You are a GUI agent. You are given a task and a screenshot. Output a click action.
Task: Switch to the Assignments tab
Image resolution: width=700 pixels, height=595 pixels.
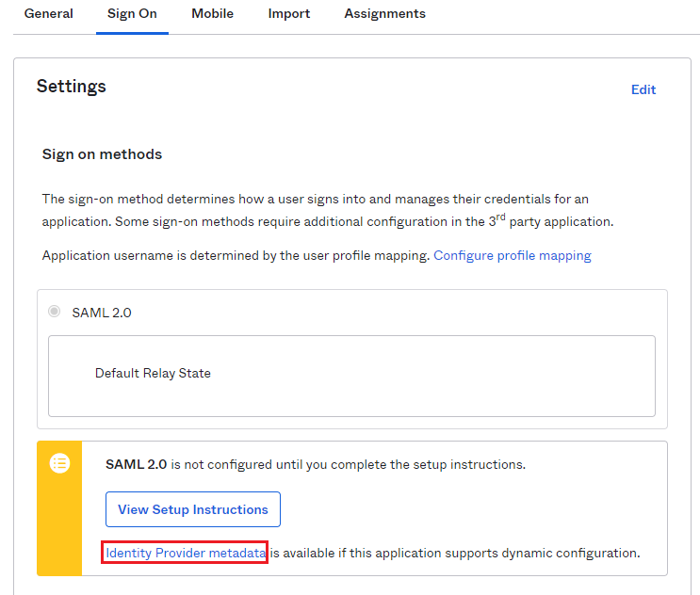coord(384,14)
